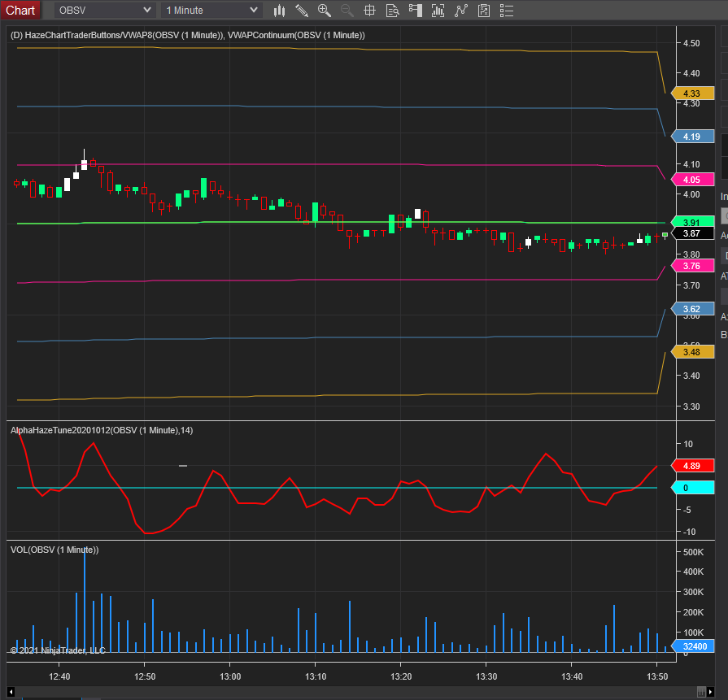Viewport: 728px width, 700px height.
Task: Click the orange 4.33 price marker
Action: (692, 93)
